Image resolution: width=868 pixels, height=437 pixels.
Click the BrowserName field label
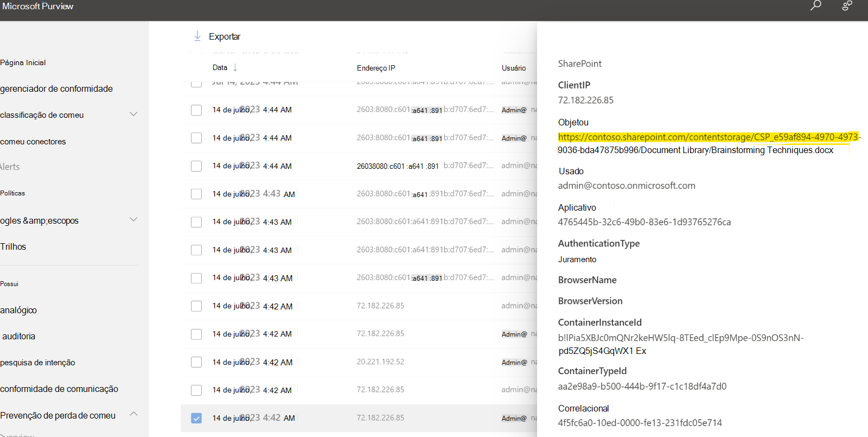click(588, 280)
